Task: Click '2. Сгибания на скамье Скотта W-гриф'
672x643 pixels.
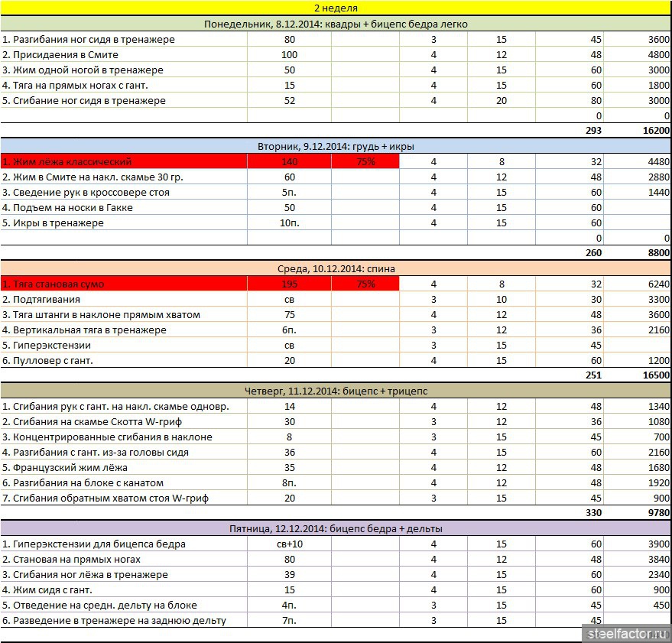Action: [124, 422]
